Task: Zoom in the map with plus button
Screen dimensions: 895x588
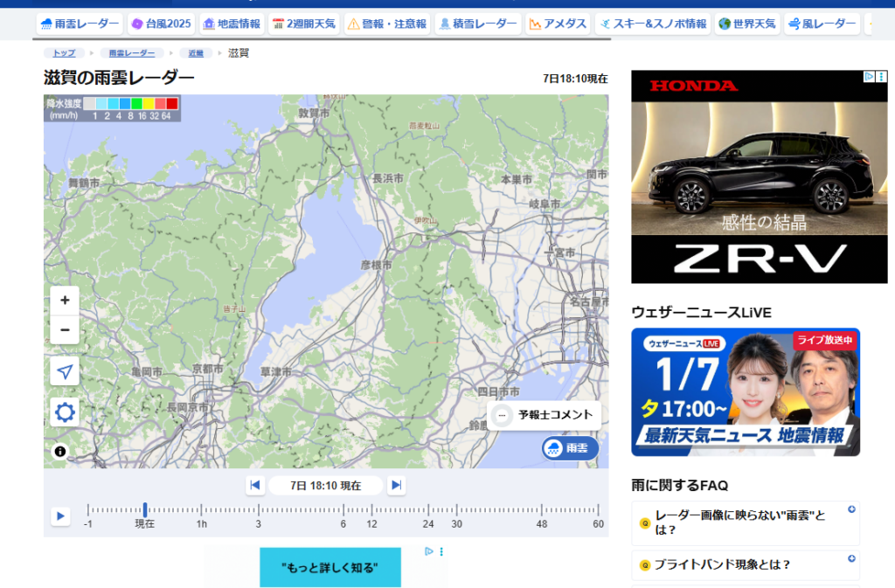Action: point(65,301)
